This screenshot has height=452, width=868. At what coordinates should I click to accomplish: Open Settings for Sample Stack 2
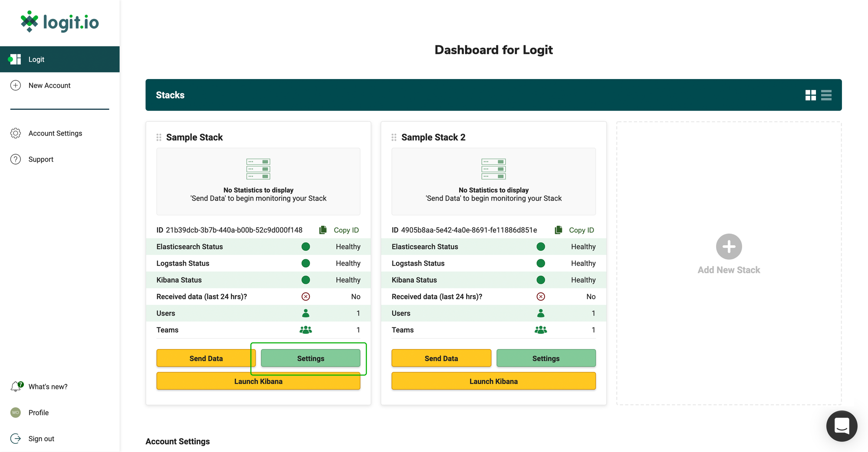(x=546, y=358)
